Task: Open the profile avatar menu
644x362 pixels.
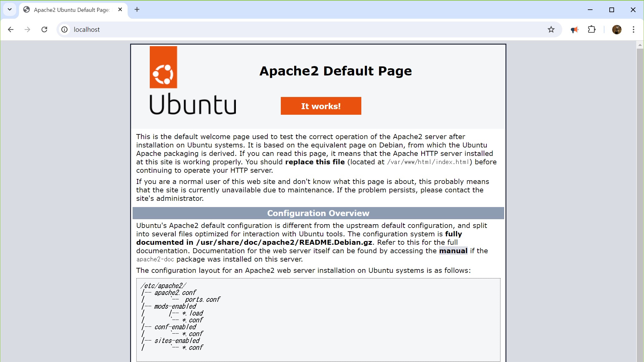Action: click(x=617, y=29)
